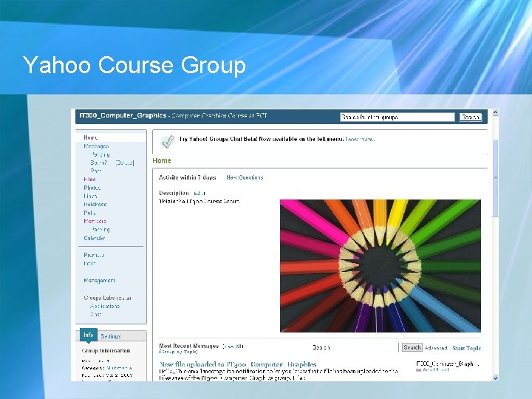Click the vertical scrollbar thumb
532x399 pixels.
(x=495, y=178)
